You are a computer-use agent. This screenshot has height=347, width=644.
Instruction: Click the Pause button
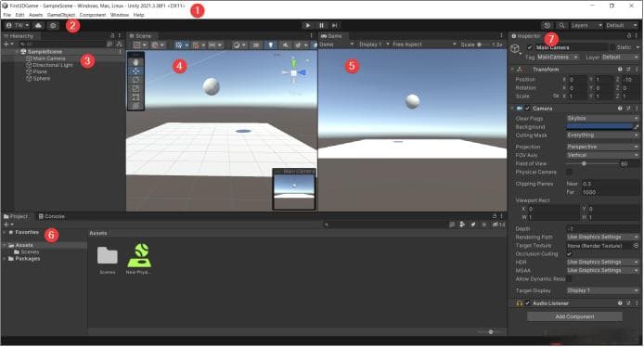[x=322, y=25]
